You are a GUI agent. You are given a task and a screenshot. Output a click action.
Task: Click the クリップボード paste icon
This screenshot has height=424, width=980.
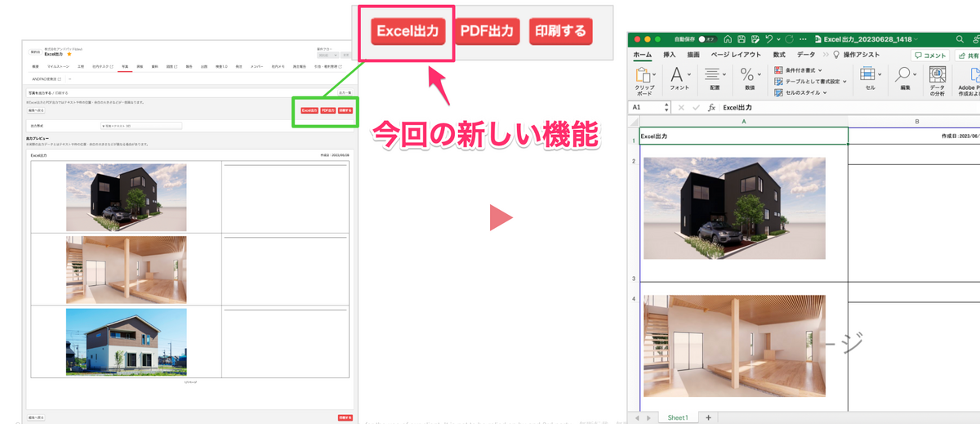pyautogui.click(x=641, y=74)
